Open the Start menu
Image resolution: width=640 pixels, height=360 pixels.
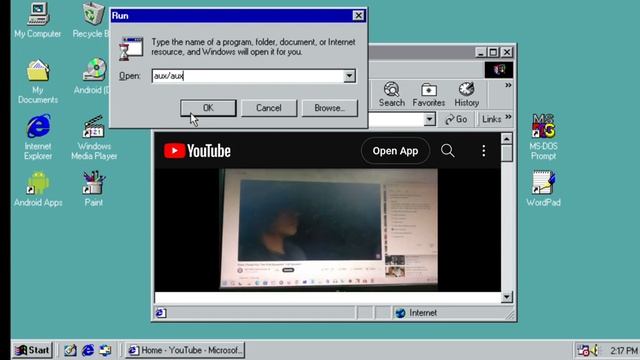(x=33, y=350)
